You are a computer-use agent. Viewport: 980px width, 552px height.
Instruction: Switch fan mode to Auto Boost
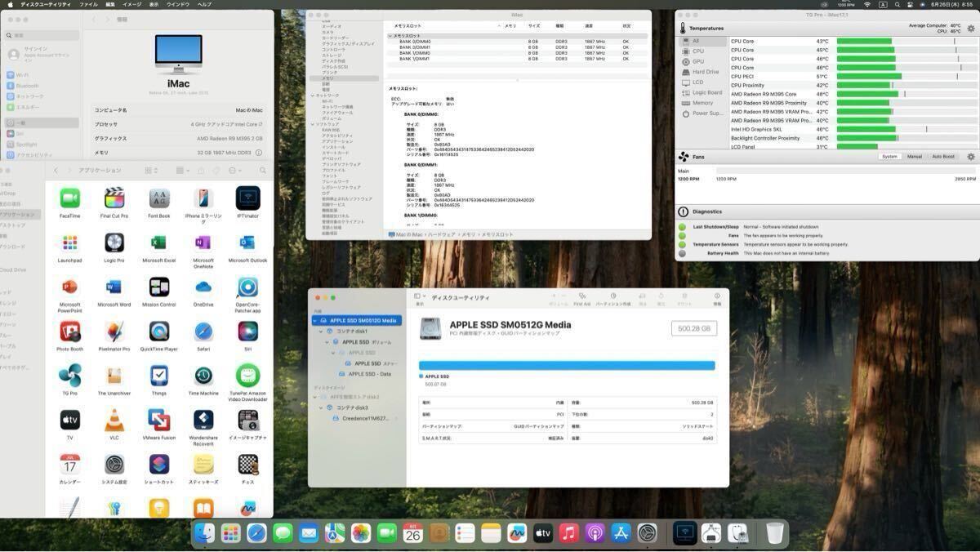tap(943, 156)
